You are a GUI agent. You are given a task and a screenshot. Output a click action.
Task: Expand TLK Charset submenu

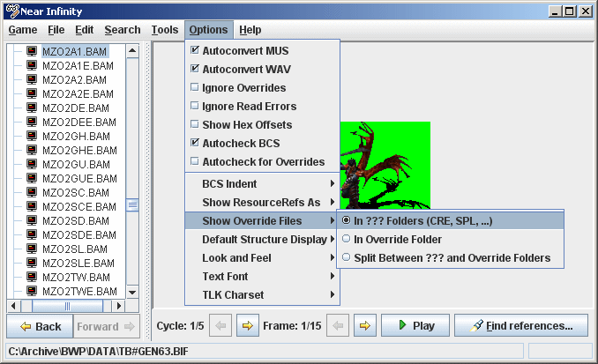[262, 294]
